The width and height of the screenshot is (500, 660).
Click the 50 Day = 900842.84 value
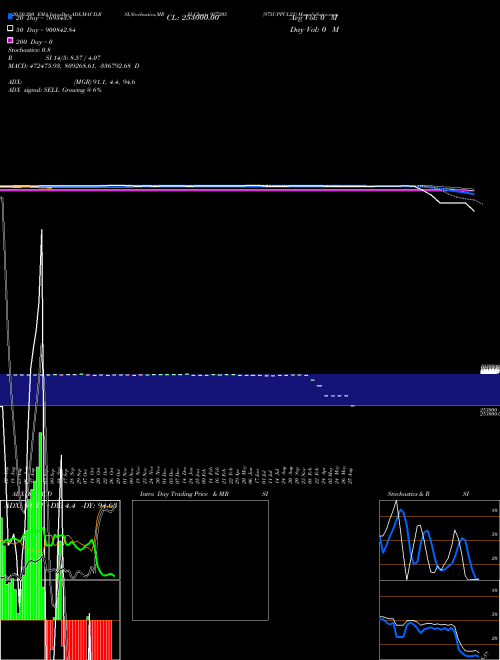coord(45,30)
